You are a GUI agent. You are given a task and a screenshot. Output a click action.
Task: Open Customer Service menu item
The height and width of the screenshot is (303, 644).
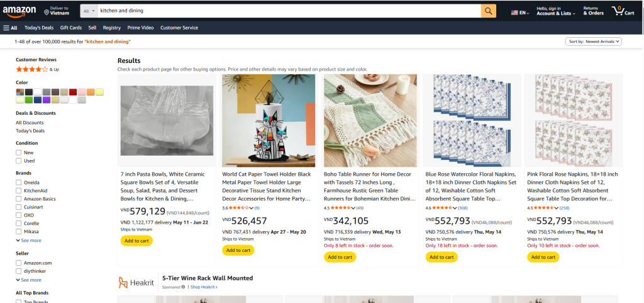tap(179, 28)
